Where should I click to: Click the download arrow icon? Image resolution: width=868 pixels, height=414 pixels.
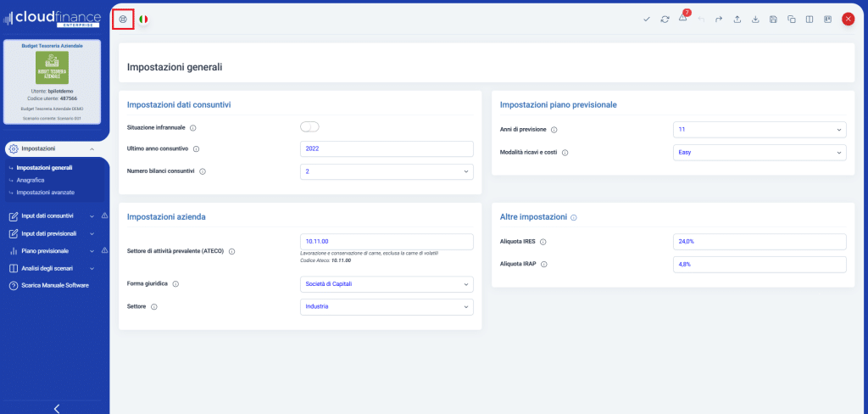pyautogui.click(x=755, y=19)
